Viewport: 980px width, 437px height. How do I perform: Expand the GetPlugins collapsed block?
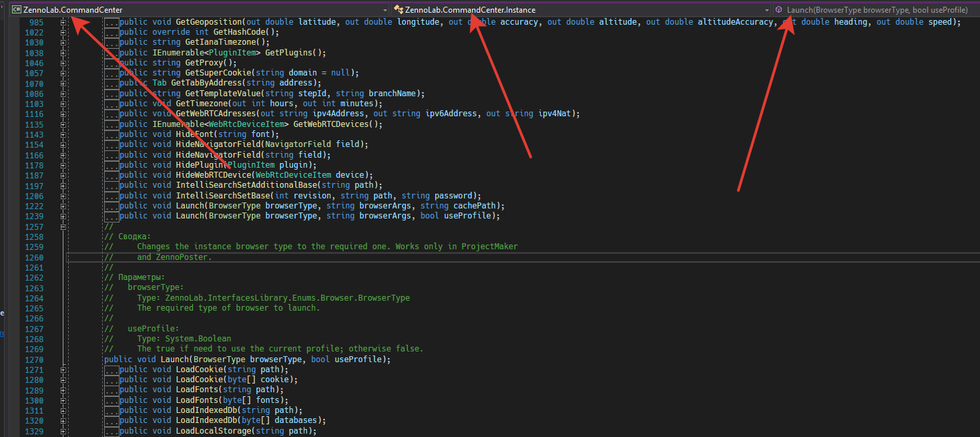[63, 53]
